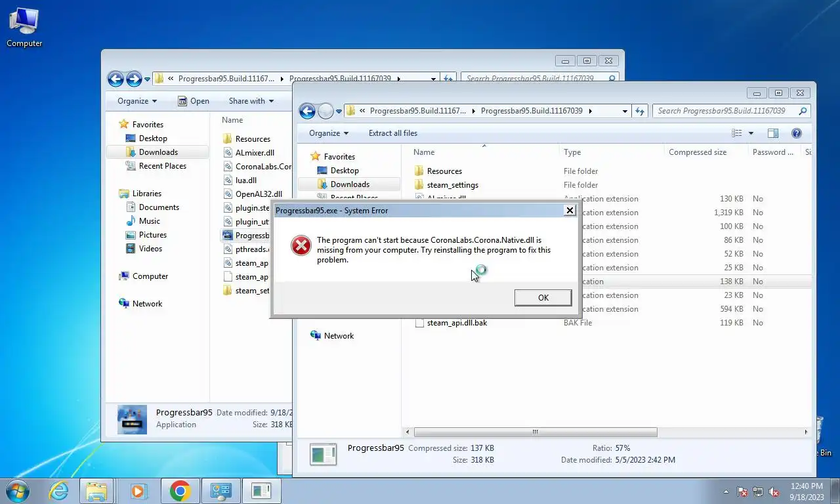Click network status tray icon
Viewport: 840px width, 504px height.
(758, 492)
